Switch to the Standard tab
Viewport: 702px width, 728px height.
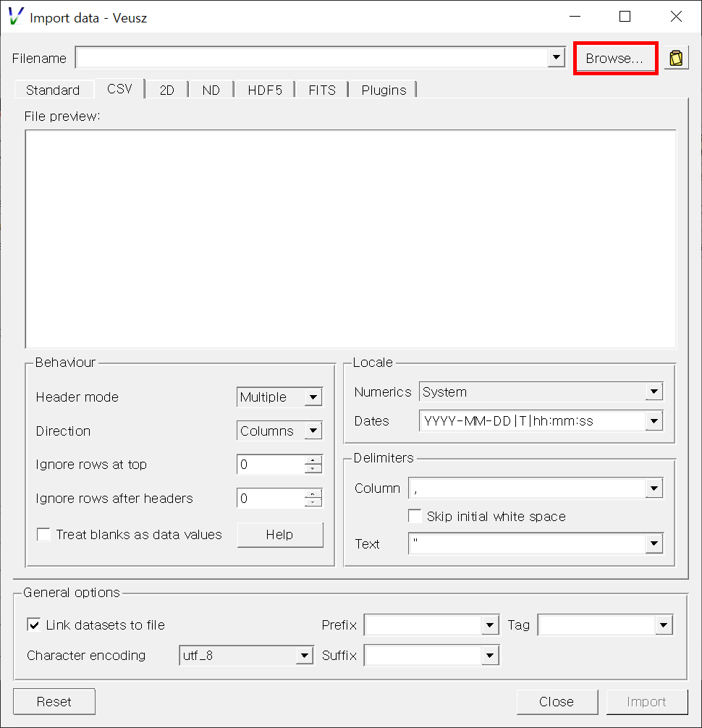[x=53, y=90]
